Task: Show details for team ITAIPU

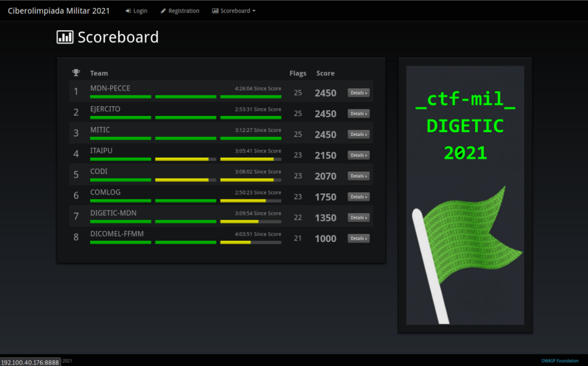Action: coord(358,155)
